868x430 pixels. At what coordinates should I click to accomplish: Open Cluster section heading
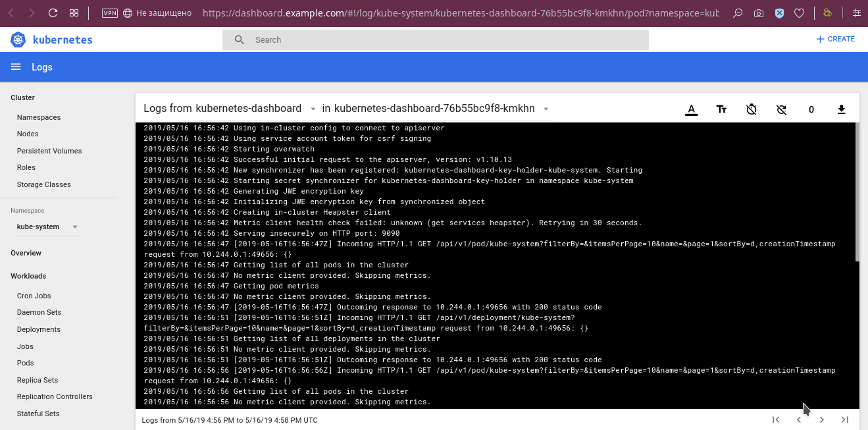pyautogui.click(x=22, y=97)
